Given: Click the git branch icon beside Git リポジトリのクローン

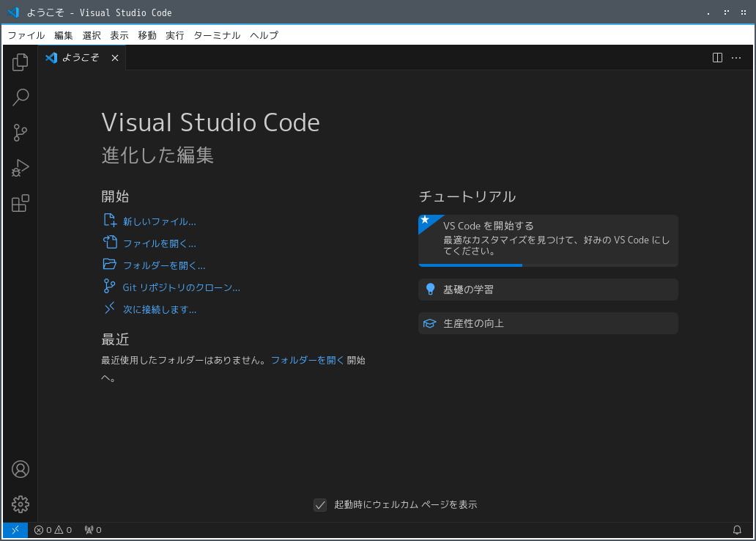Looking at the screenshot, I should click(109, 286).
